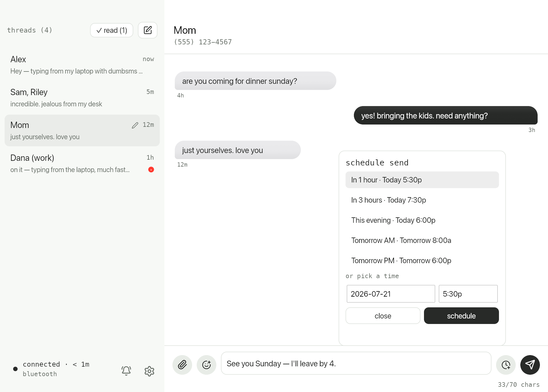Open the Alex thread
The height and width of the screenshot is (392, 548).
(x=82, y=65)
